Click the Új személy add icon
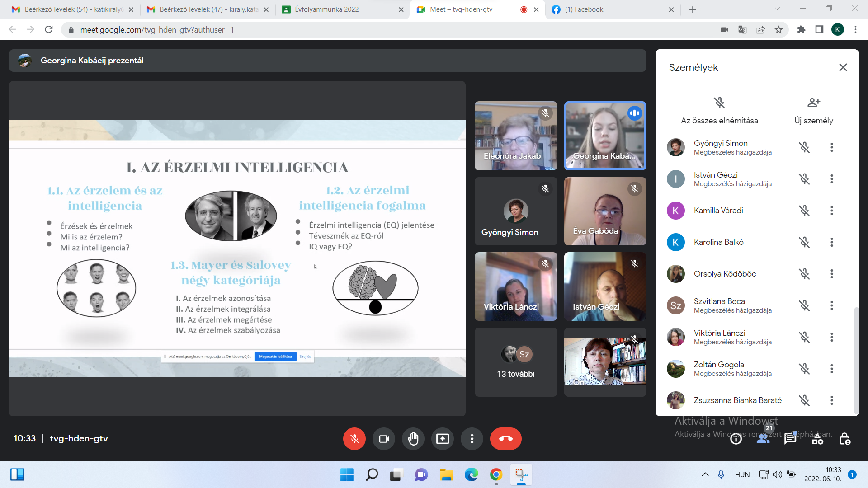 (x=813, y=103)
